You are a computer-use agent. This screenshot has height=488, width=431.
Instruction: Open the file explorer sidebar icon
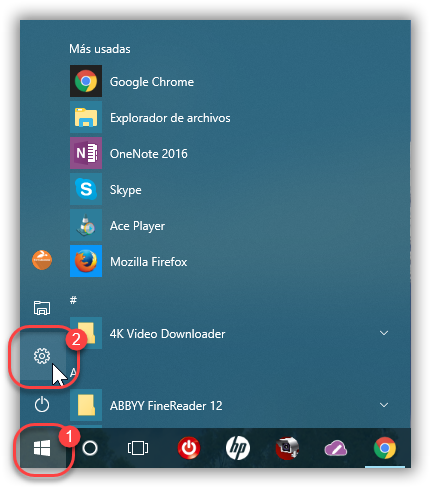(x=42, y=307)
